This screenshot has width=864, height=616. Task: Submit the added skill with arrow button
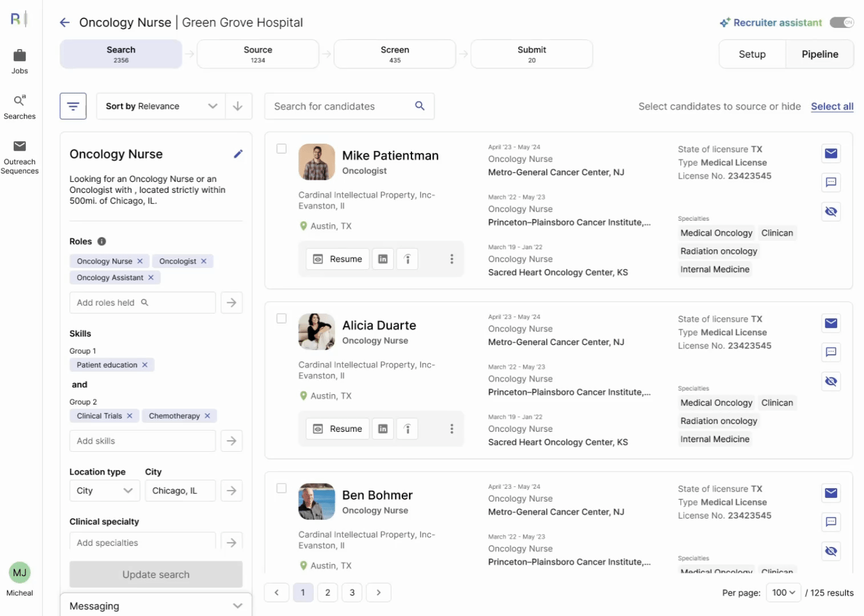point(231,441)
